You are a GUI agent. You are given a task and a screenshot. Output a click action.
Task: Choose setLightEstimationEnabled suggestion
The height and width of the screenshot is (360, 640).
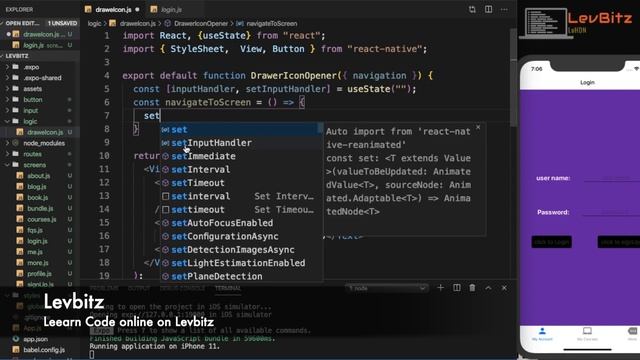click(x=241, y=263)
